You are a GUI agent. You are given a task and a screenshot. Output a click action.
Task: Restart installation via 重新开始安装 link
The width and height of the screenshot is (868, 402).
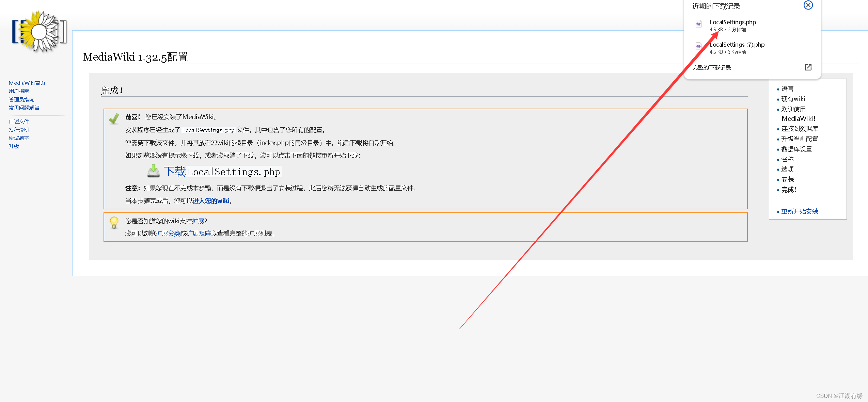tap(800, 211)
